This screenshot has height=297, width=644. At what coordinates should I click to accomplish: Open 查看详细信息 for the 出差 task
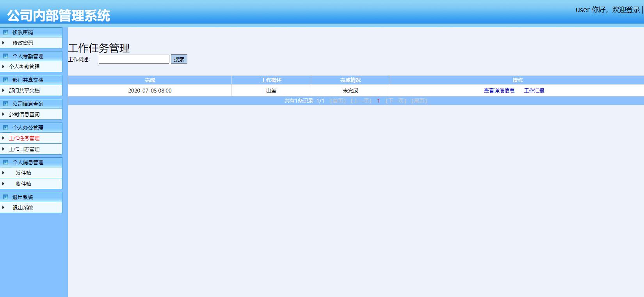(x=499, y=91)
